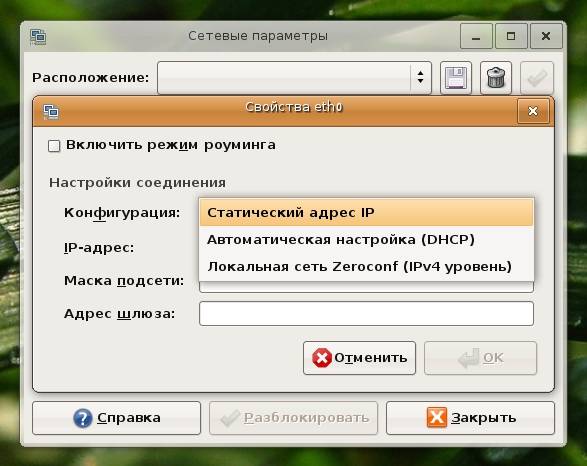This screenshot has width=587, height=466.
Task: Click the floppy disk save location icon
Action: tap(456, 78)
